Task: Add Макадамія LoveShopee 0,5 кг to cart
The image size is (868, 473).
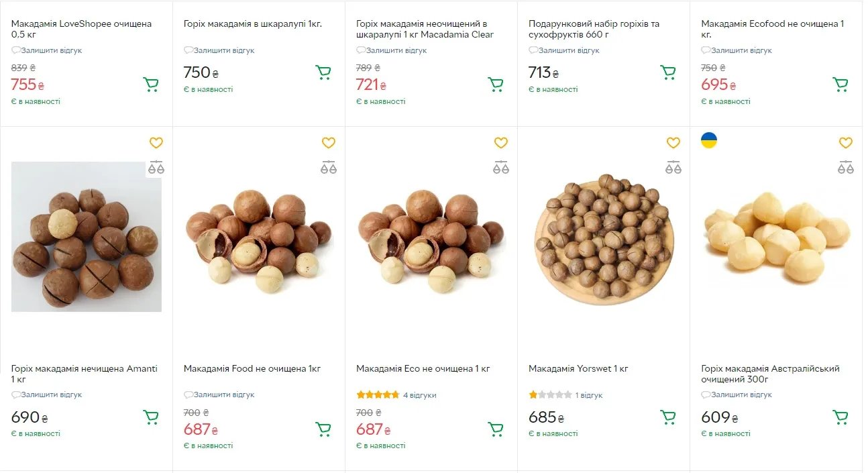Action: [x=151, y=85]
